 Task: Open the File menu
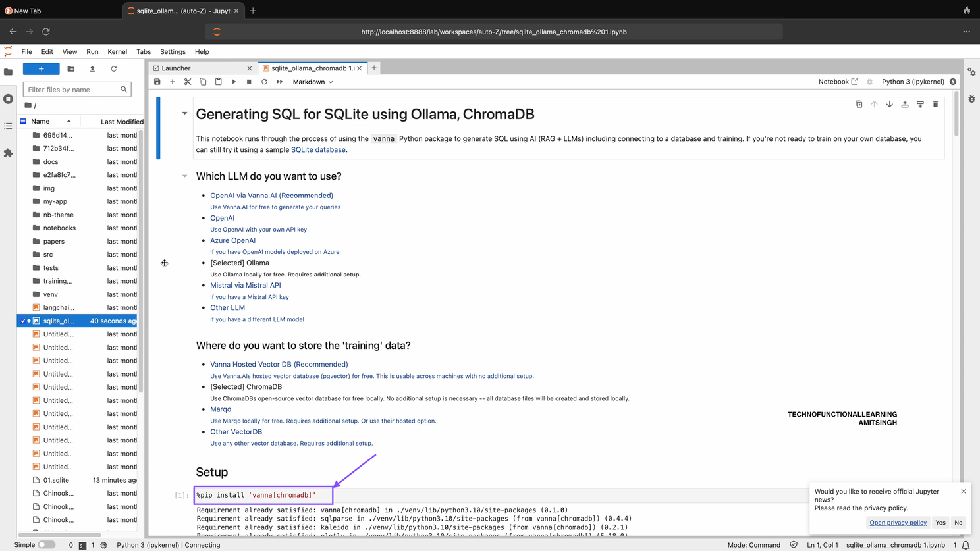(26, 51)
